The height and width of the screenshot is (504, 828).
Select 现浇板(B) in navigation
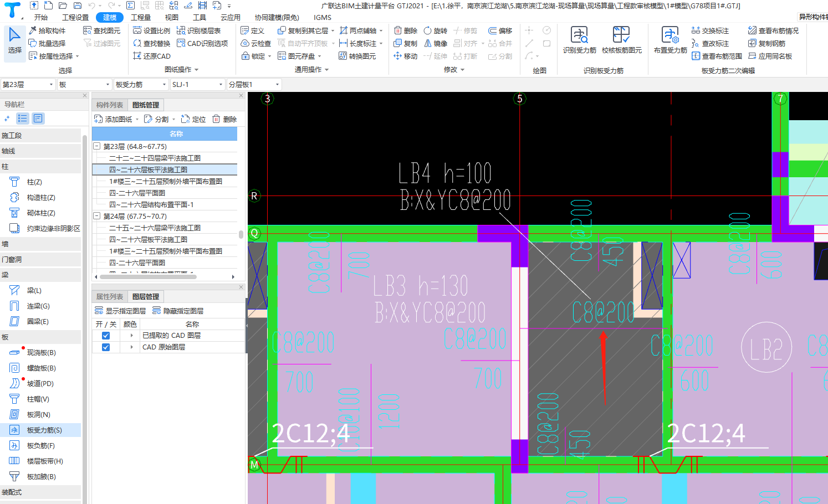tap(41, 352)
